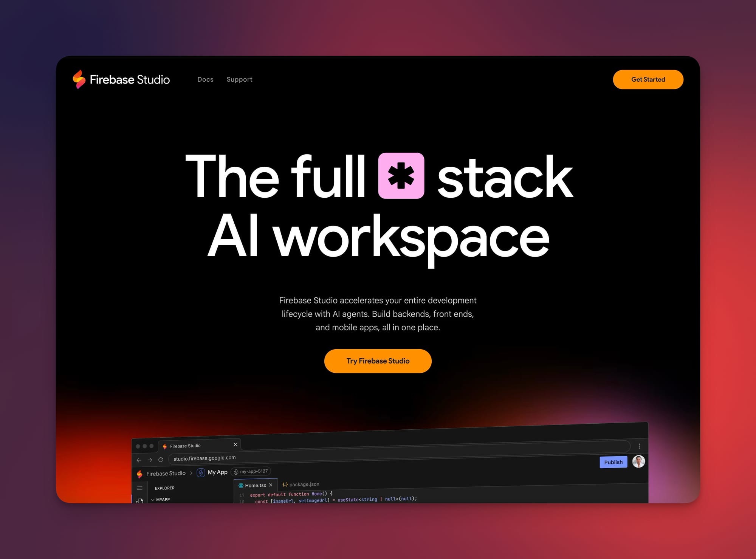Collapse the MYAPP folder in Explorer
This screenshot has width=756, height=559.
click(x=153, y=499)
